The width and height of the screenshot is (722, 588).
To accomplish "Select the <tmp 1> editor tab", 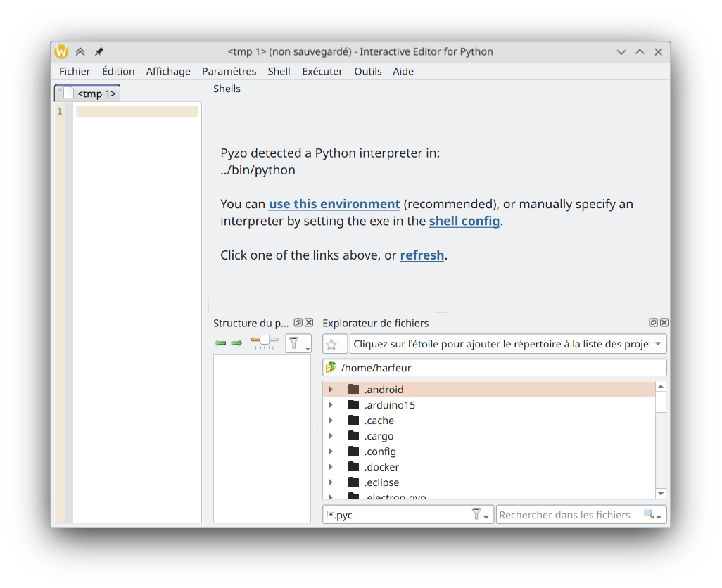I will point(87,94).
